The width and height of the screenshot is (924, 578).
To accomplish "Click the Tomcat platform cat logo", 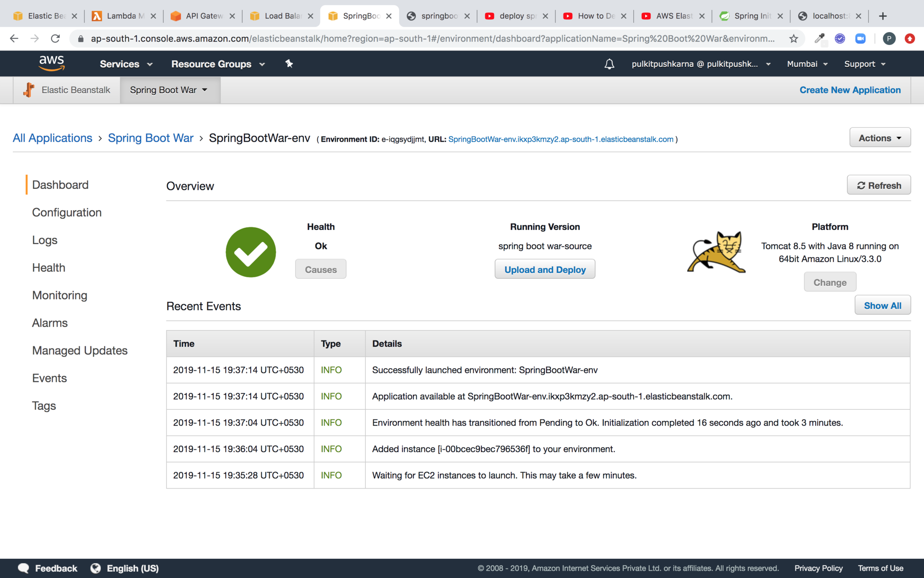I will coord(717,253).
